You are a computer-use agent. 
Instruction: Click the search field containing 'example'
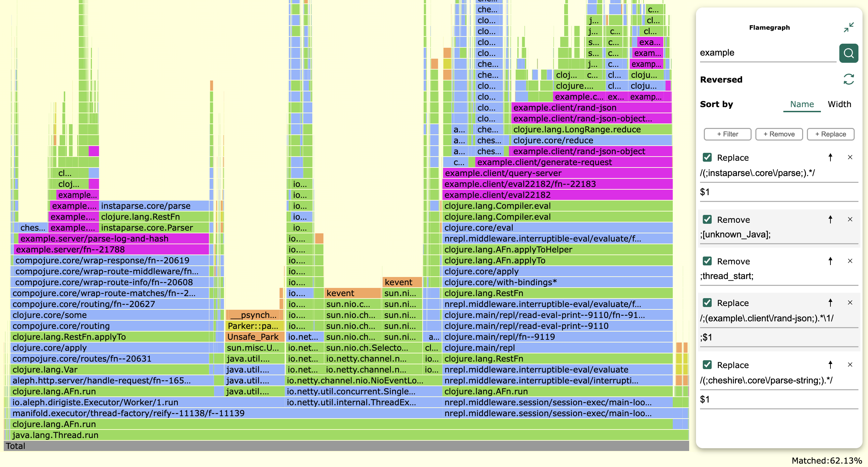point(765,53)
